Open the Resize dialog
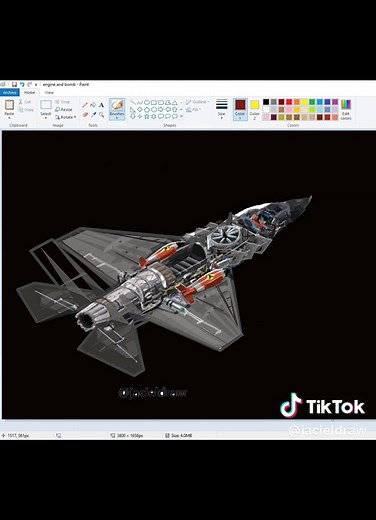The width and height of the screenshot is (376, 520). [x=64, y=109]
